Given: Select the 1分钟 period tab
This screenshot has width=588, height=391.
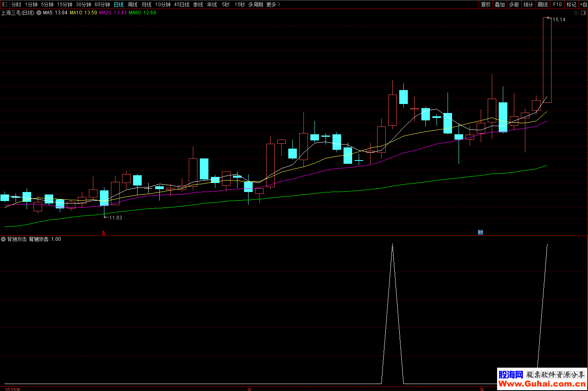Looking at the screenshot, I should pos(31,5).
